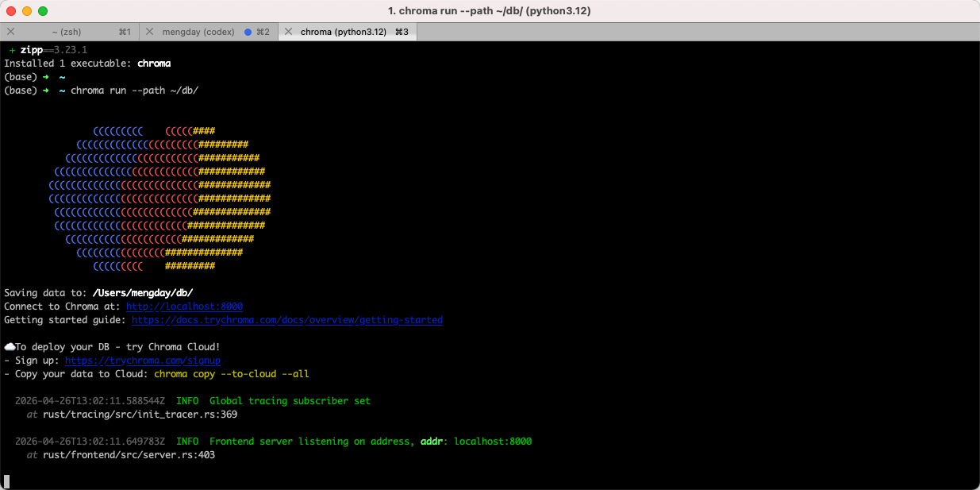The image size is (980, 490).
Task: Click the path /Users/mengday/db/
Action: tap(143, 293)
